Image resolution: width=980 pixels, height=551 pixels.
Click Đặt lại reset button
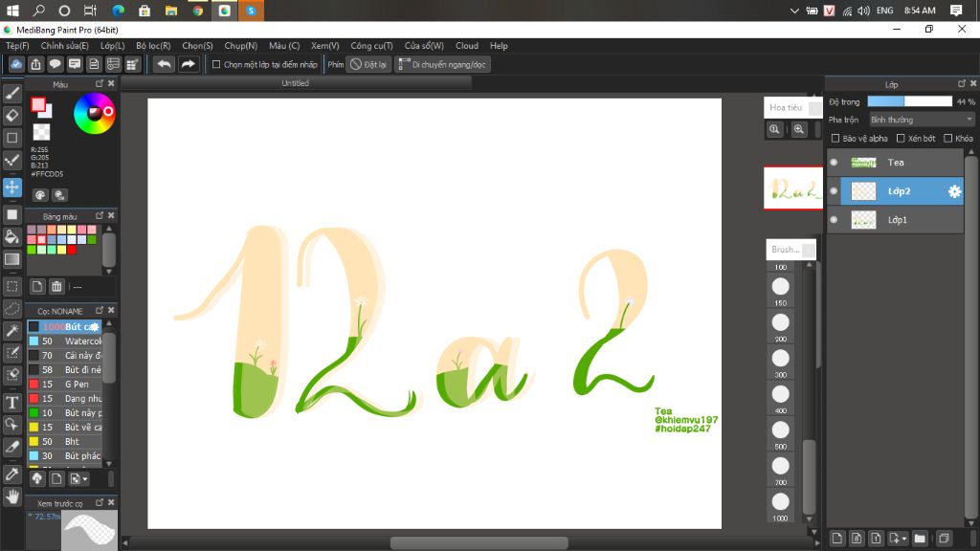[368, 64]
